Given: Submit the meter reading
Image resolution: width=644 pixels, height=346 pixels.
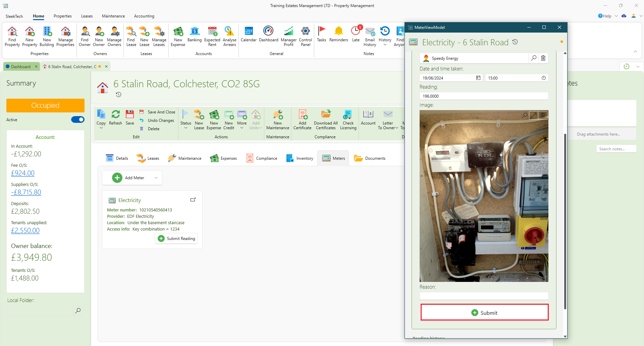Looking at the screenshot, I should (485, 313).
